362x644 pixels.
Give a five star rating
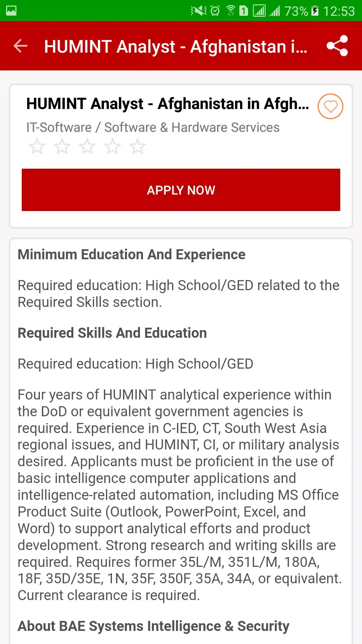[137, 147]
